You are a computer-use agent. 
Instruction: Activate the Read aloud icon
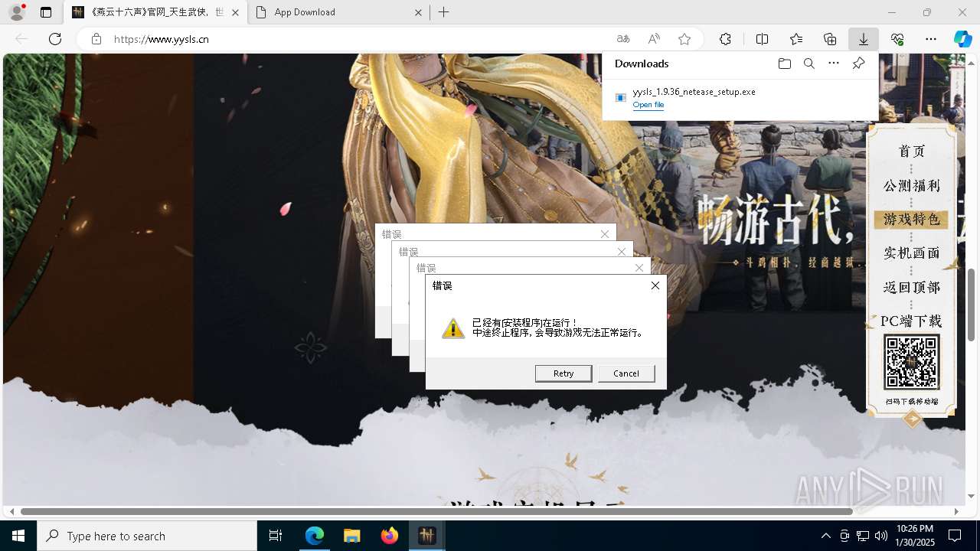(x=654, y=39)
